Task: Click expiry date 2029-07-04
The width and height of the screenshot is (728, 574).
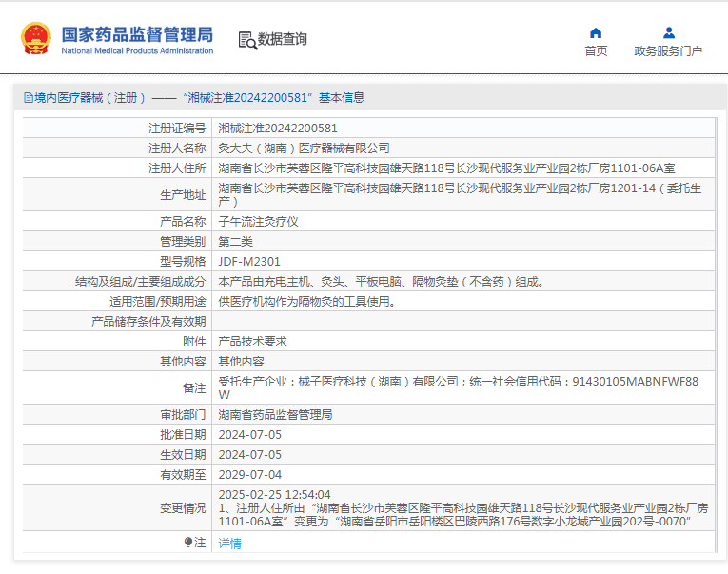Action: (x=249, y=475)
